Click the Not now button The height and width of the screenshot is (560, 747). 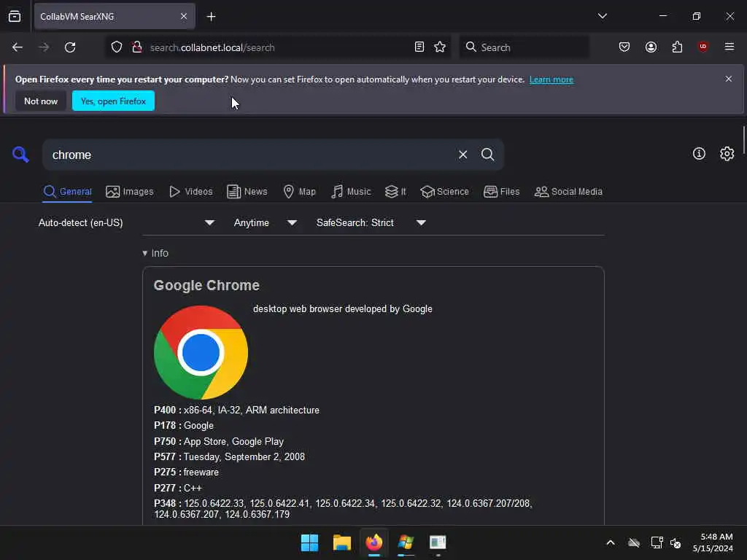tap(41, 101)
